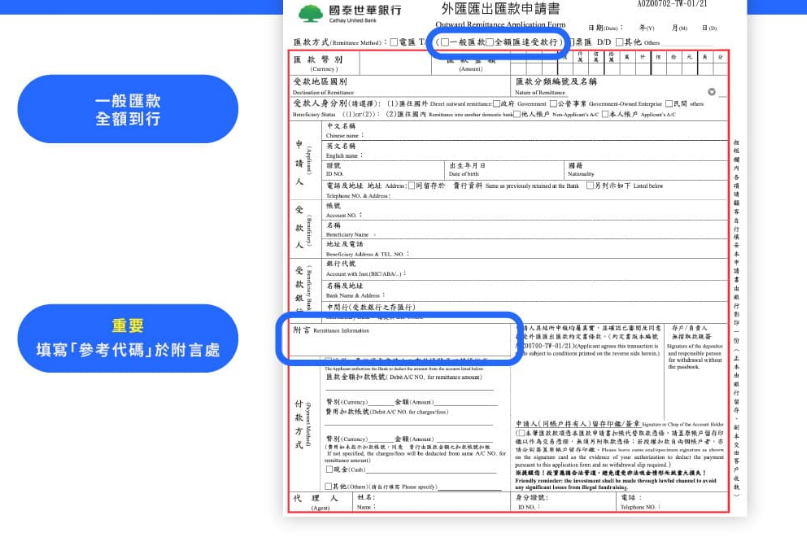Image resolution: width=807 pixels, height=545 pixels.
Task: Click the 外匯匯出匯款申請書 form title
Action: (501, 9)
